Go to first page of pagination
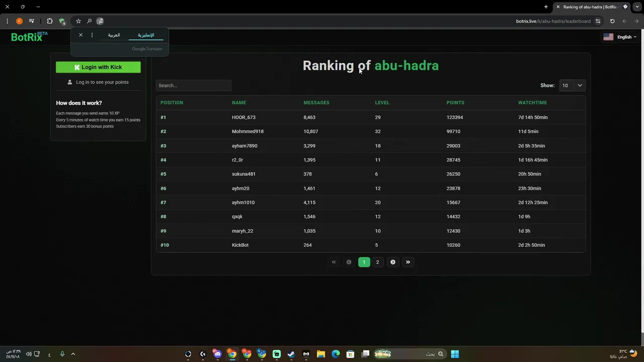Screen dimensions: 644x362 pos(334,262)
